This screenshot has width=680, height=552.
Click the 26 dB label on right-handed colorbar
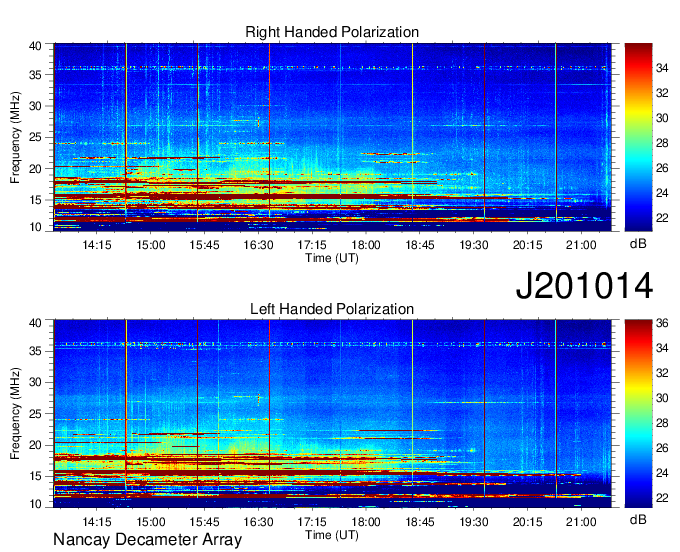[x=662, y=168]
